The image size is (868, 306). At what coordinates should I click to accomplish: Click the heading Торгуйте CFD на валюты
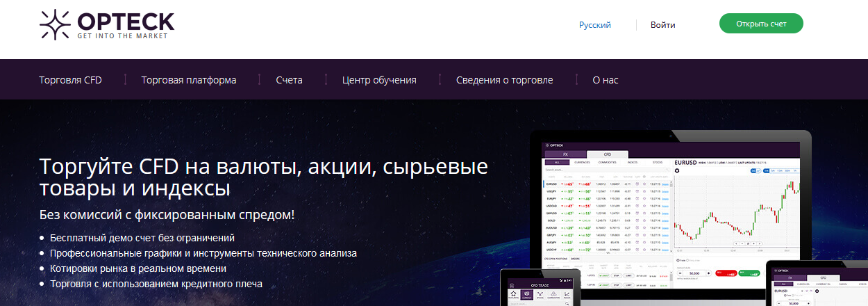click(264, 177)
